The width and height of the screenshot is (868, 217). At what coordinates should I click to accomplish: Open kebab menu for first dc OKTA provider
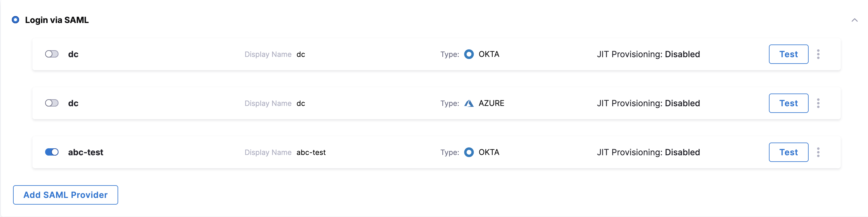pyautogui.click(x=818, y=54)
